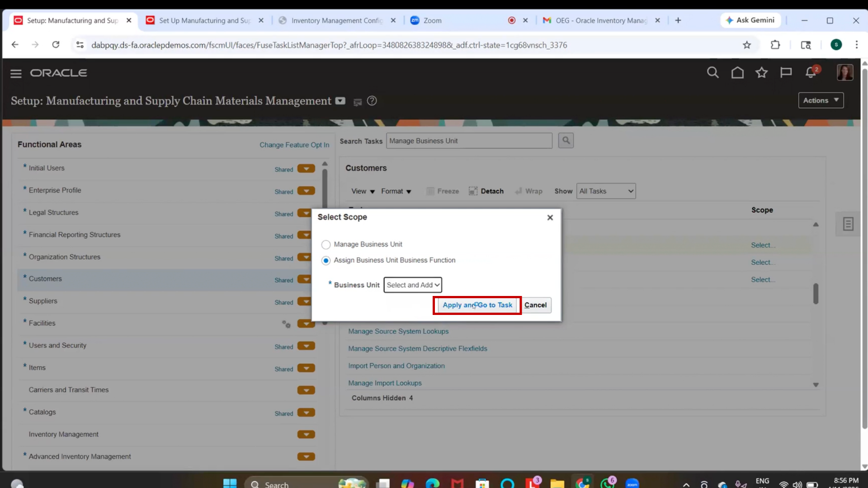Expand Initial Users orange dropdown arrow
The height and width of the screenshot is (488, 868).
point(306,169)
